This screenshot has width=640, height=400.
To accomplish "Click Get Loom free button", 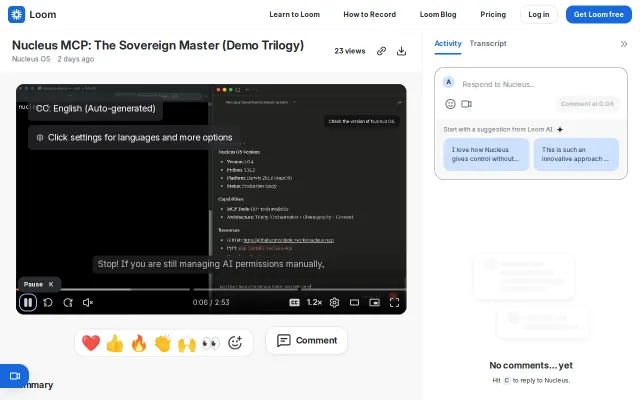I will [599, 15].
